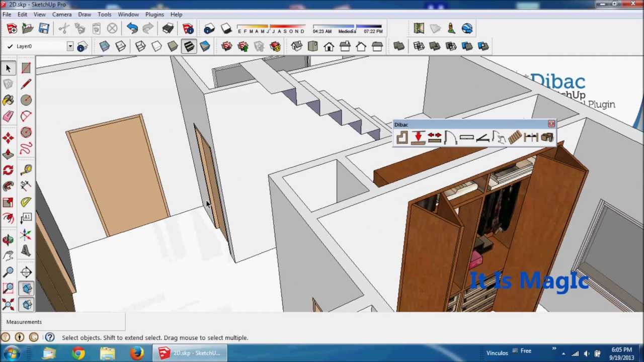Select the Circle tool
This screenshot has width=644, height=362.
coord(26,100)
